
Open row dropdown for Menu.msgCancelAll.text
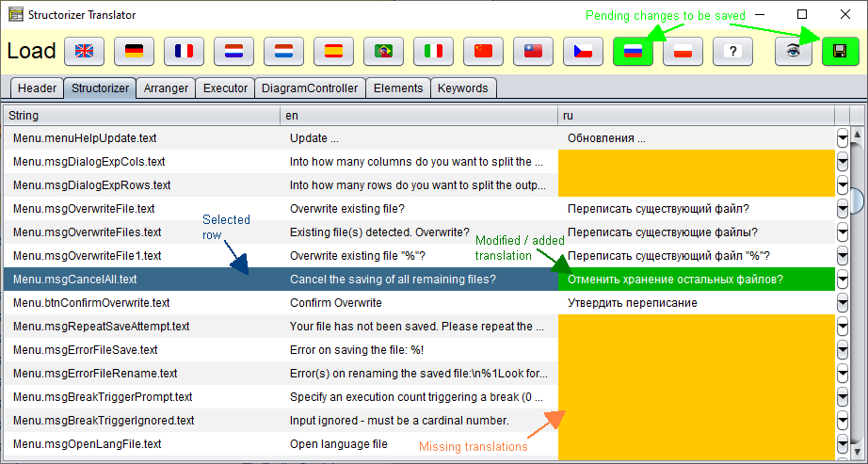(x=842, y=280)
